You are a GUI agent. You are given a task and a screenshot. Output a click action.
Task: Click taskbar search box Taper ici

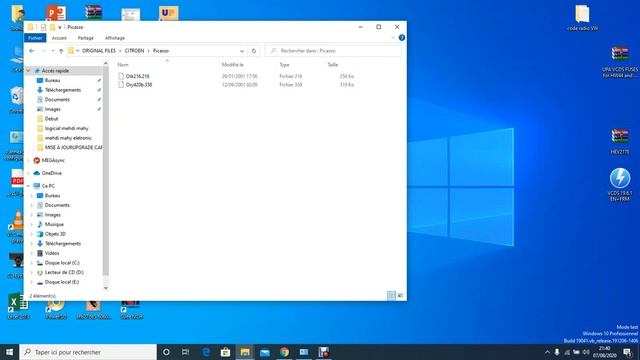tap(88, 352)
